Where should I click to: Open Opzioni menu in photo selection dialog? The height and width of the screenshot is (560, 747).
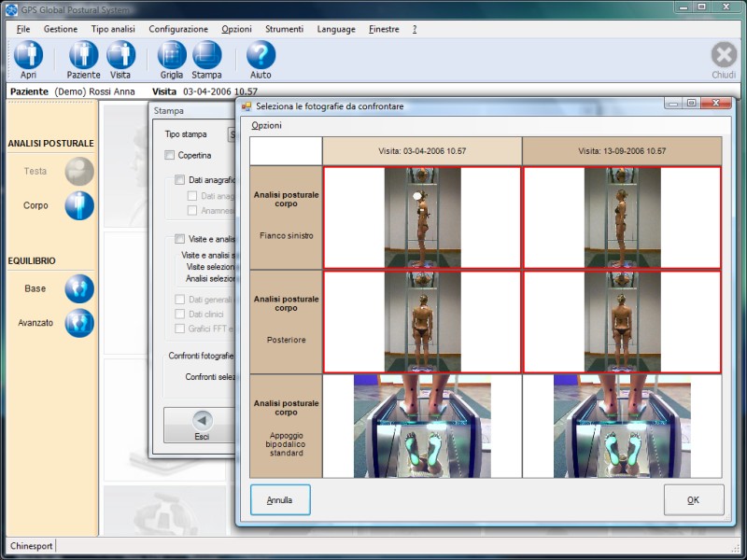point(266,125)
